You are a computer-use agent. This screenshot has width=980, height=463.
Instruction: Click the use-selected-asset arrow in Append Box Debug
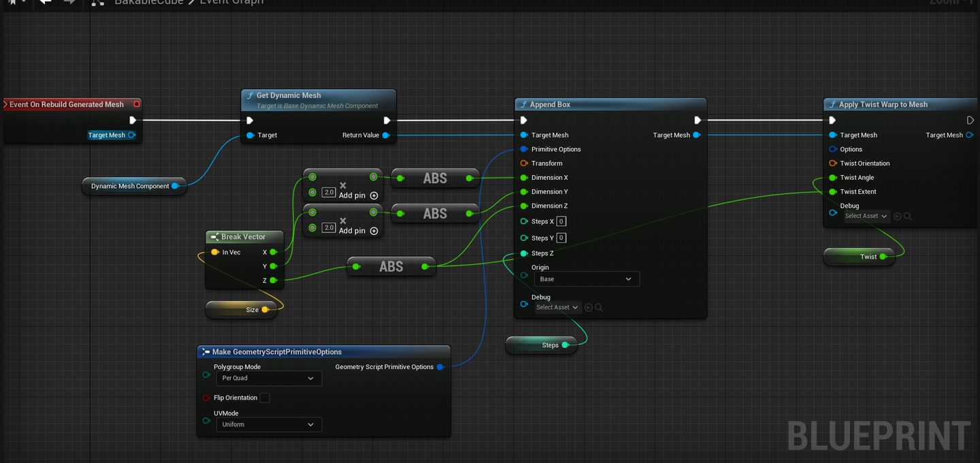589,308
